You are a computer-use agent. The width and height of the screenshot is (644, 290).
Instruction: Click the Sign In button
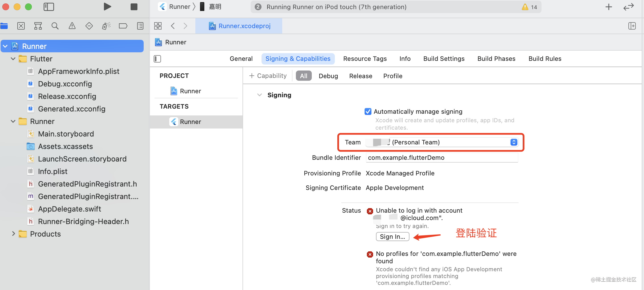[392, 236]
